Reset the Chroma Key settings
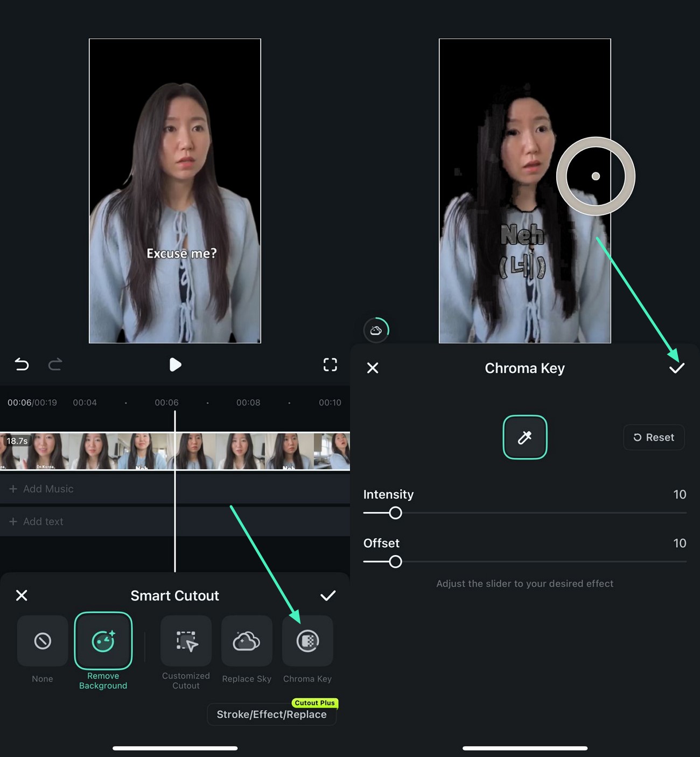This screenshot has height=757, width=700. [654, 437]
